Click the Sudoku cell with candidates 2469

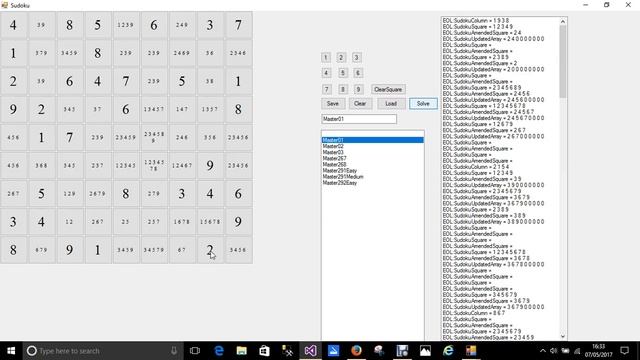click(x=182, y=53)
